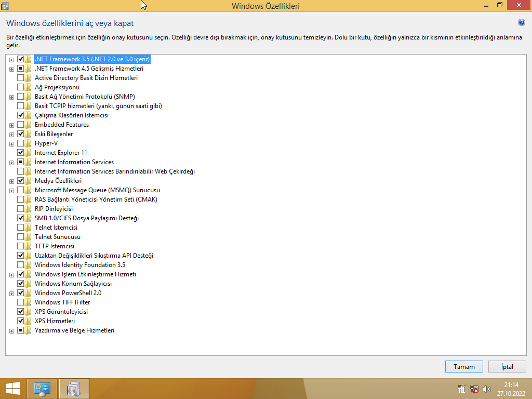Select Uzaktan Değişiklikleri Sıkıştırma API Desteği label
The height and width of the screenshot is (399, 532).
(94, 256)
